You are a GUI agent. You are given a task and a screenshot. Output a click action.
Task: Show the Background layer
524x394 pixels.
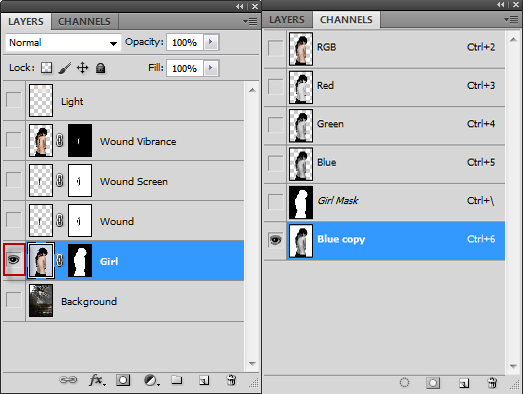(14, 299)
